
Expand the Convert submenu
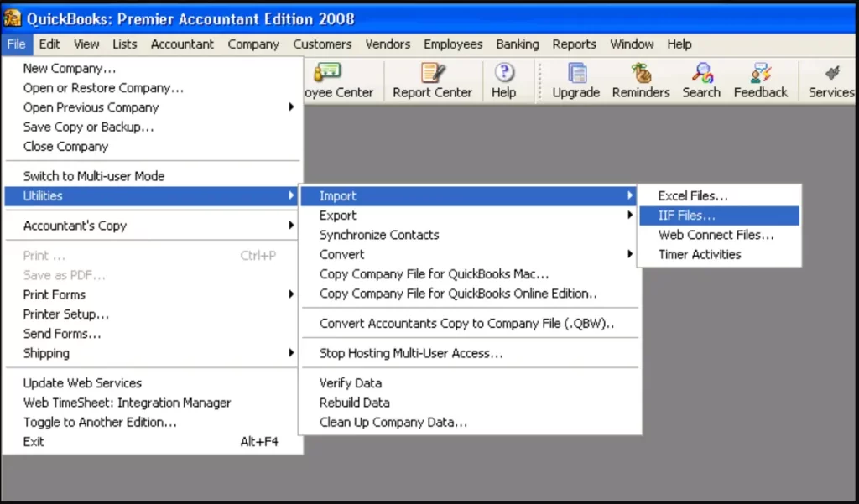click(341, 254)
